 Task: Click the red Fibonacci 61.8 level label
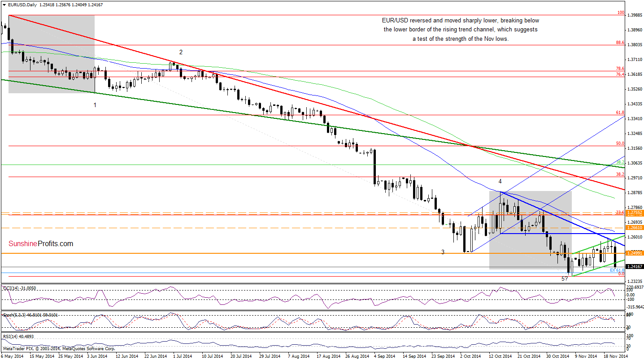(x=621, y=113)
